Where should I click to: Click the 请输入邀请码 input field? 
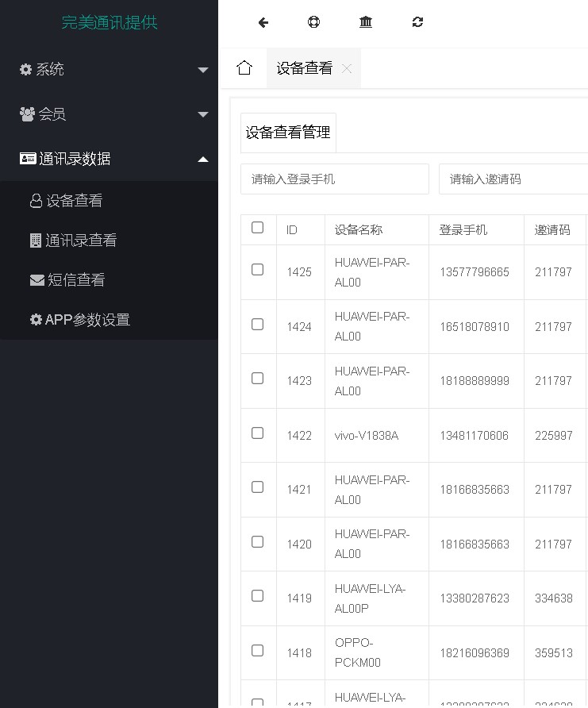click(513, 179)
